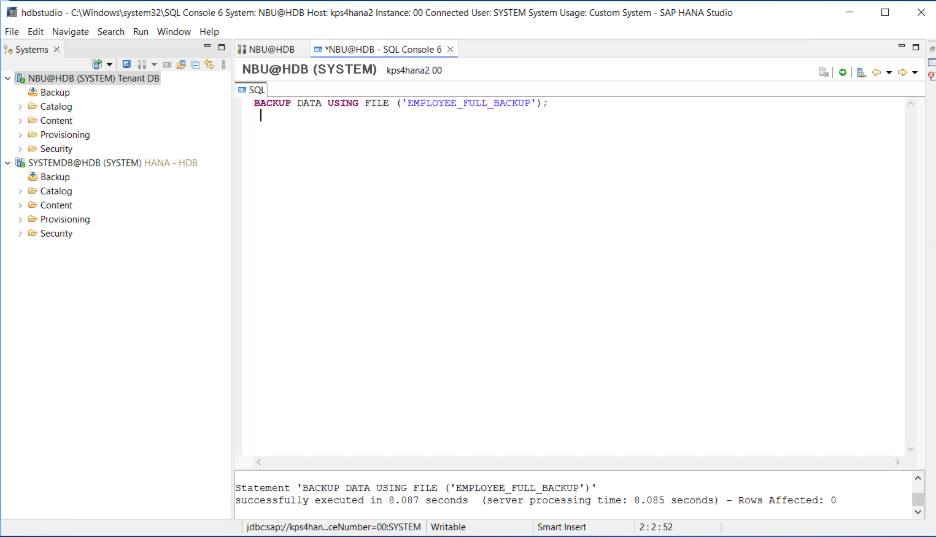Expand Content under SYSTEMDB@HDB

coord(20,205)
